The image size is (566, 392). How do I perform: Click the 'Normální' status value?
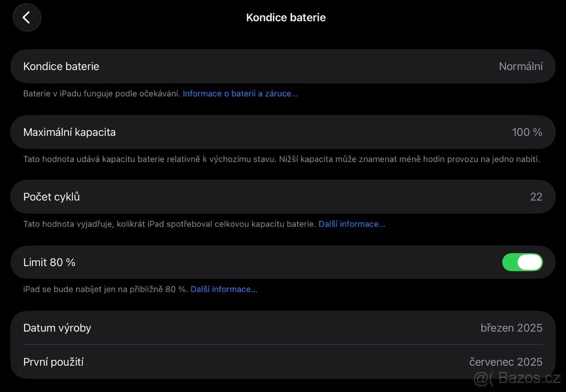(x=521, y=66)
